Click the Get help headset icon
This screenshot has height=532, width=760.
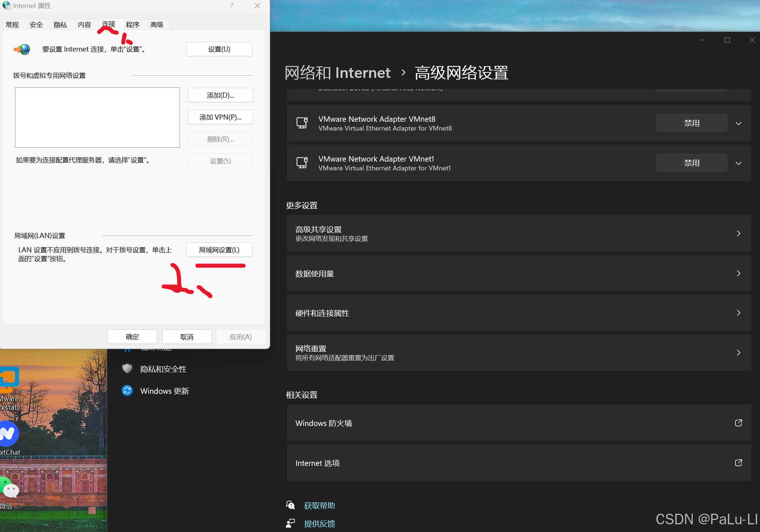290,505
